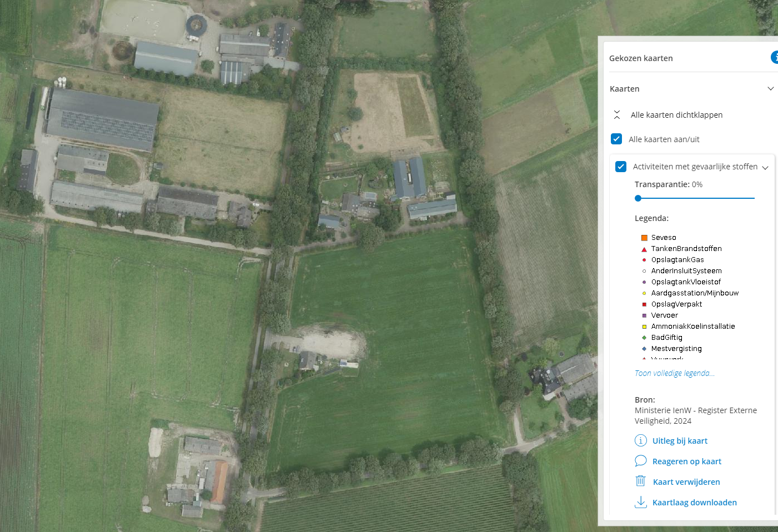Click the orange-roofed building on the aerial map

point(219,481)
